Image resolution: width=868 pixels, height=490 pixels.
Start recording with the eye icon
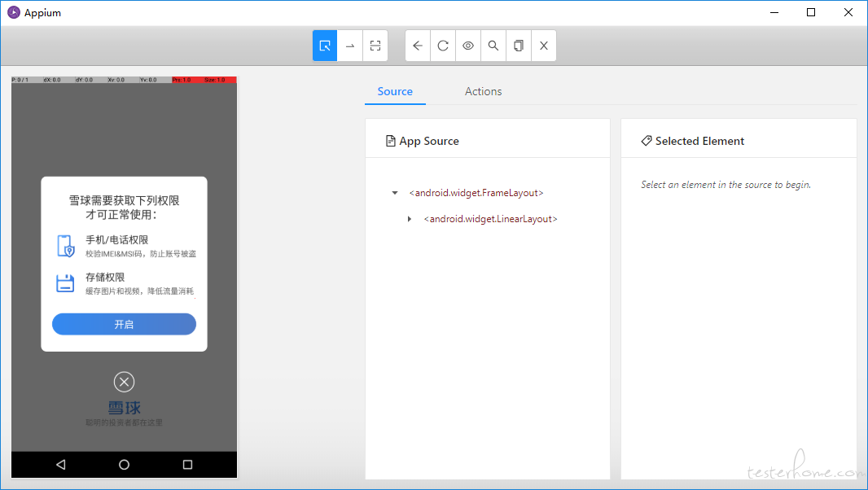(x=468, y=46)
